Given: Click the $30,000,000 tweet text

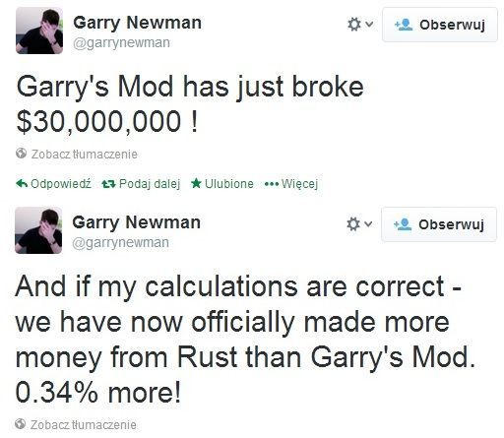Looking at the screenshot, I should point(190,104).
